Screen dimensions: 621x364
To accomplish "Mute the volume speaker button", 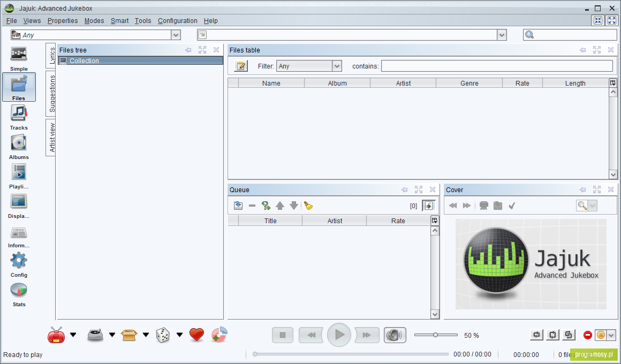I will pos(395,335).
